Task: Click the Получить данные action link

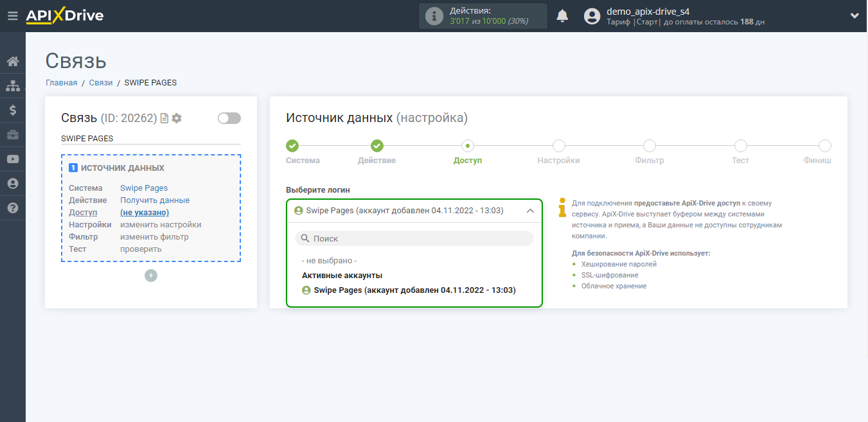Action: pos(155,200)
